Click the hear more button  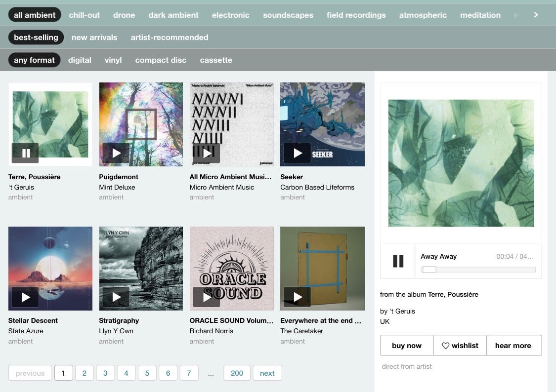(513, 345)
